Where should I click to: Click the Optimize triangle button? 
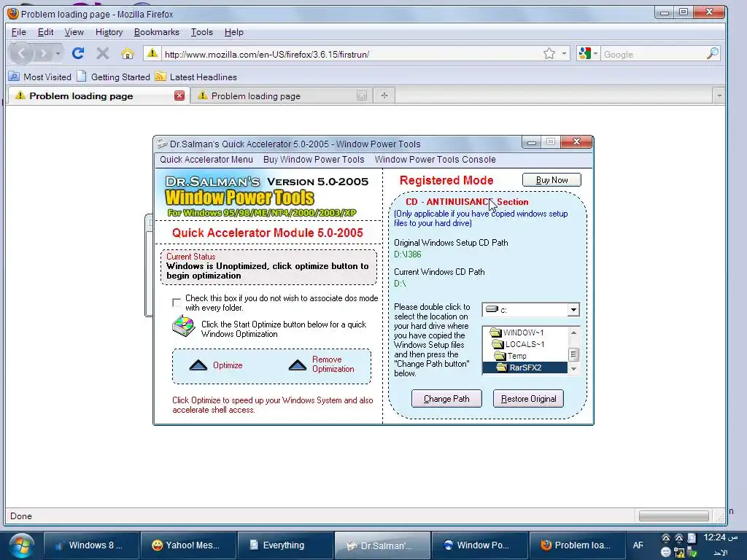(198, 365)
